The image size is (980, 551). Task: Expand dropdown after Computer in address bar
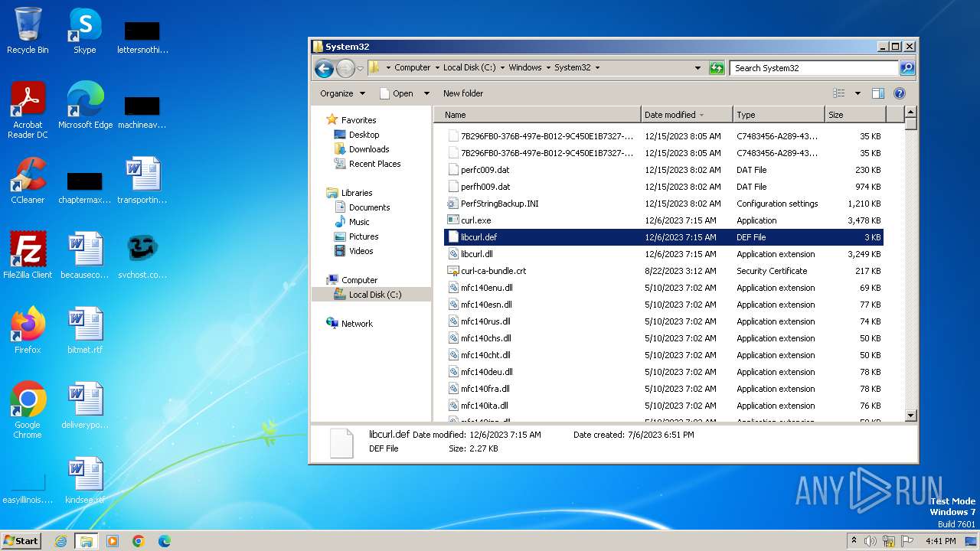(x=436, y=67)
